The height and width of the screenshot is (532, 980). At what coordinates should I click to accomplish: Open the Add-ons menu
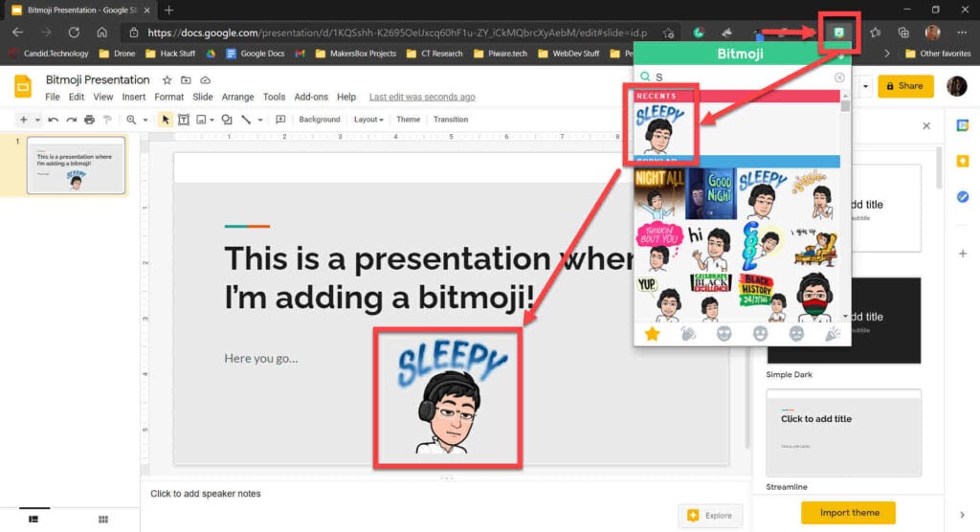[x=311, y=97]
